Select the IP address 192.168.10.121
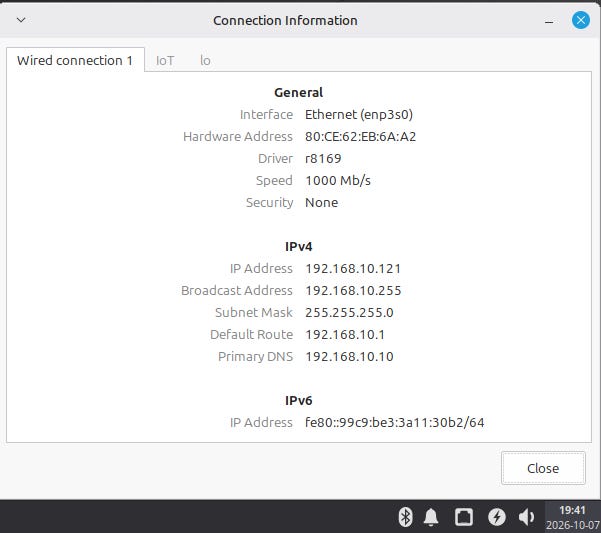Screen dimensions: 601x533 pyautogui.click(x=353, y=269)
